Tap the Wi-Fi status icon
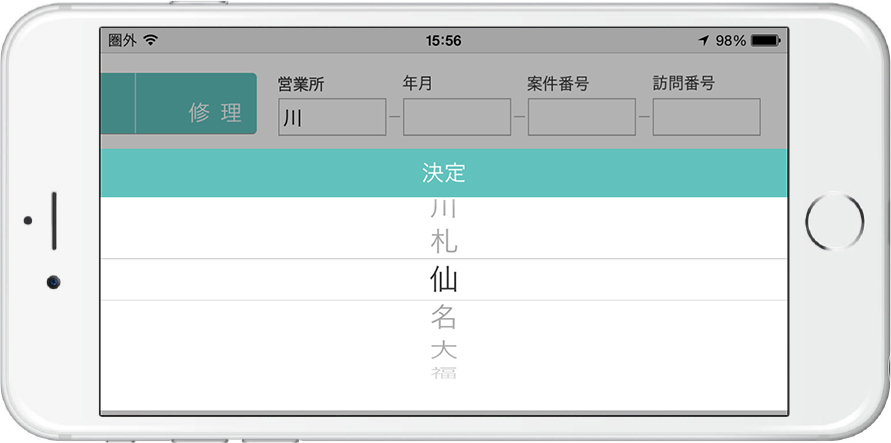 pos(151,40)
